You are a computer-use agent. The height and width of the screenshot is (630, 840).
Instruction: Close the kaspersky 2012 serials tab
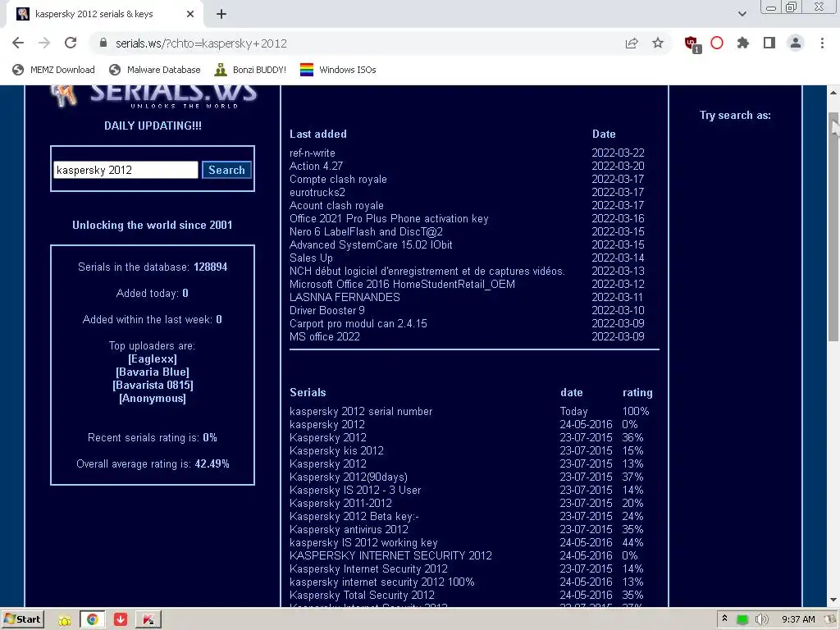pyautogui.click(x=190, y=15)
